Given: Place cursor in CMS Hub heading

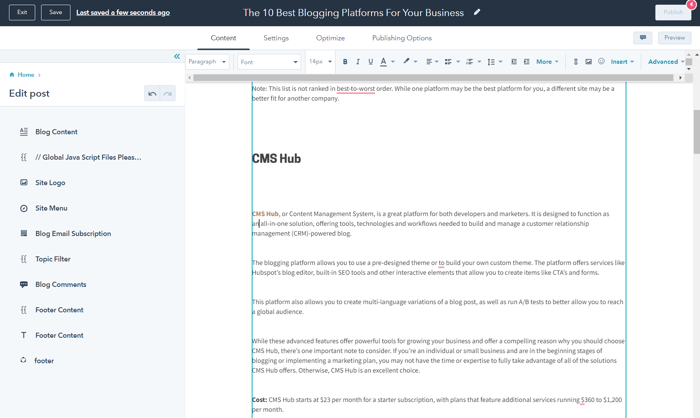Looking at the screenshot, I should pos(276,159).
